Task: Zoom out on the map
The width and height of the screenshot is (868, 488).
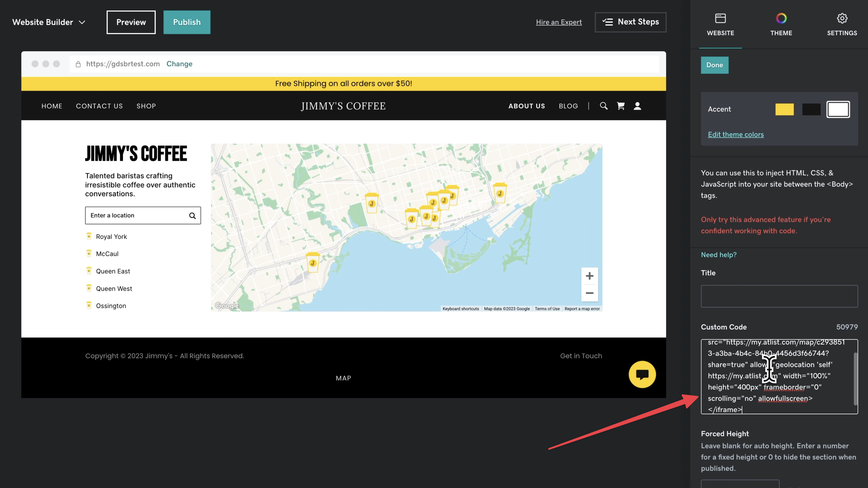Action: [589, 293]
